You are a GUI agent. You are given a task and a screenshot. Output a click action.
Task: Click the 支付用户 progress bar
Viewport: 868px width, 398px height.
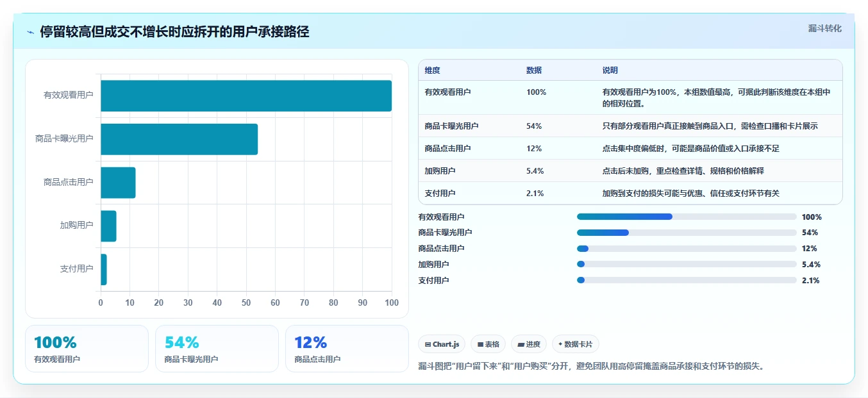pos(687,280)
